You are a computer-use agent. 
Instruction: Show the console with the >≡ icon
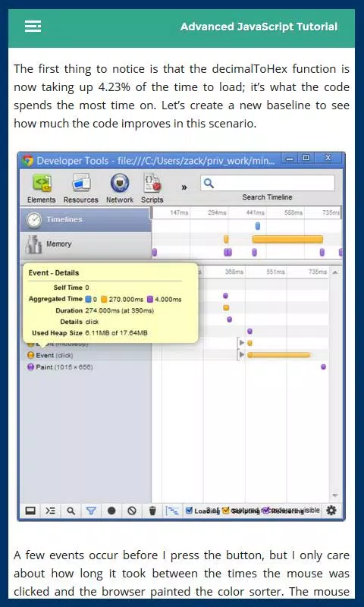pyautogui.click(x=50, y=511)
